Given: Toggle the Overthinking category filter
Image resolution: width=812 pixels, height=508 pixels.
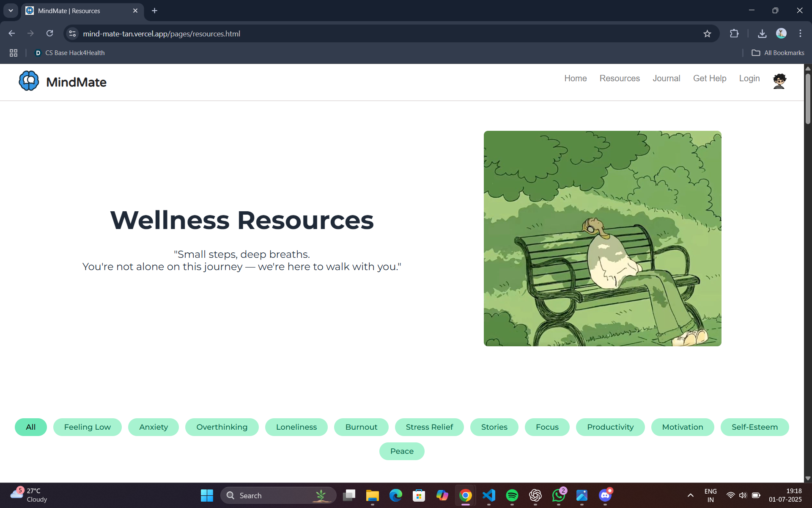Looking at the screenshot, I should click(222, 427).
